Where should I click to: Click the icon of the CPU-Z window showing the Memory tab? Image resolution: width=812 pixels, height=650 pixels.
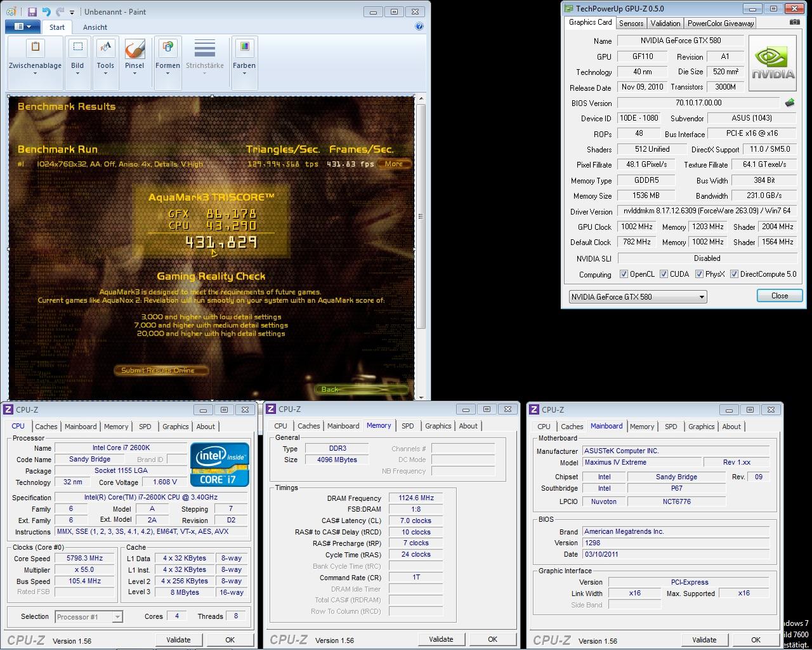pos(271,409)
